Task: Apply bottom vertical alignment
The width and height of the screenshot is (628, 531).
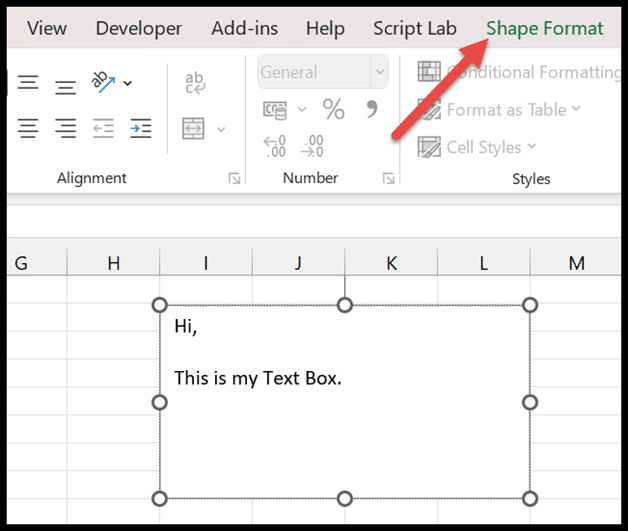Action: click(x=66, y=87)
